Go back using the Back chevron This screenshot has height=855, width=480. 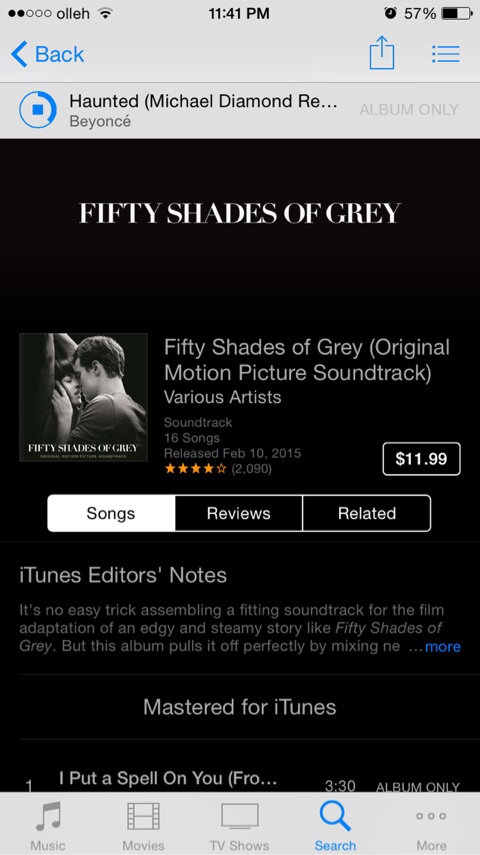pos(47,54)
